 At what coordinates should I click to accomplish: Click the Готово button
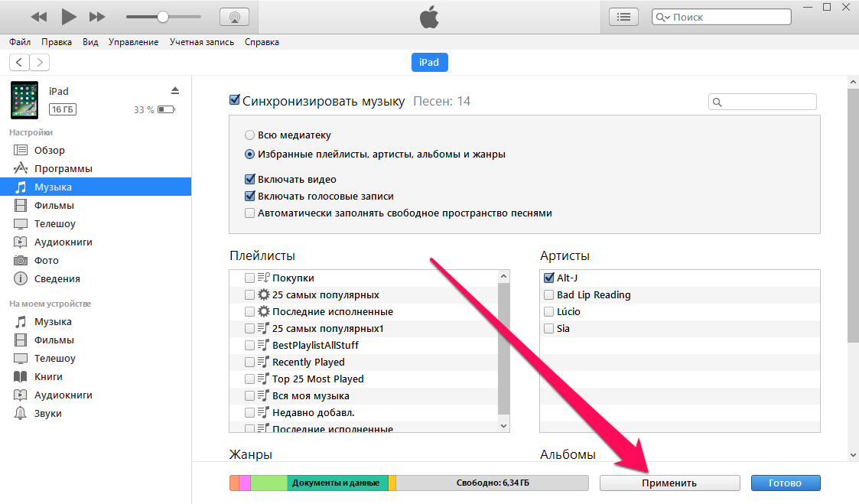point(785,483)
